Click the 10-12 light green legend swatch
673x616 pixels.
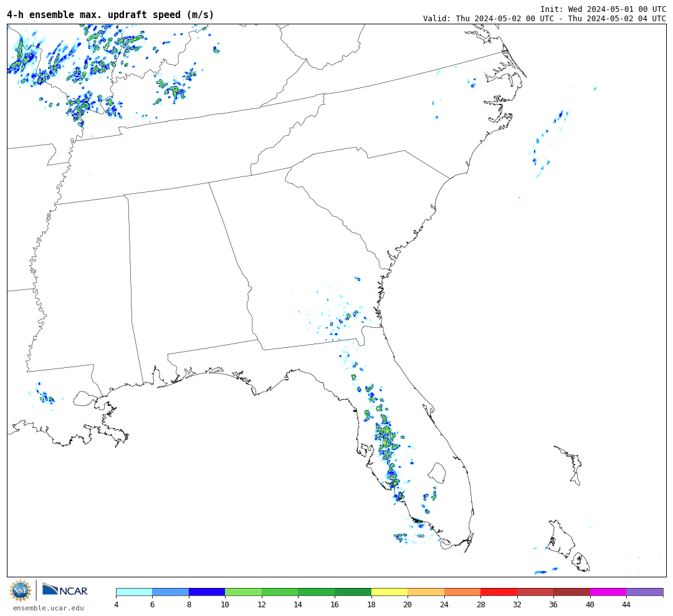click(x=244, y=592)
